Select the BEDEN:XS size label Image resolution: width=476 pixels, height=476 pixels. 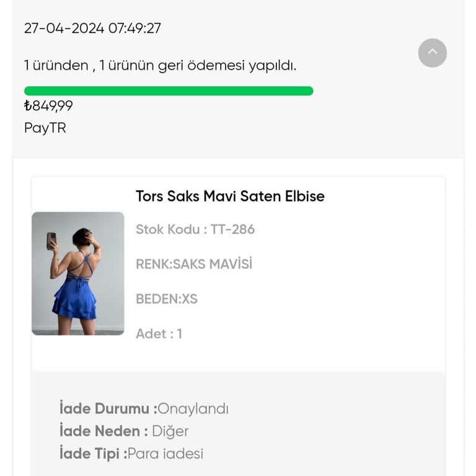[x=167, y=299]
